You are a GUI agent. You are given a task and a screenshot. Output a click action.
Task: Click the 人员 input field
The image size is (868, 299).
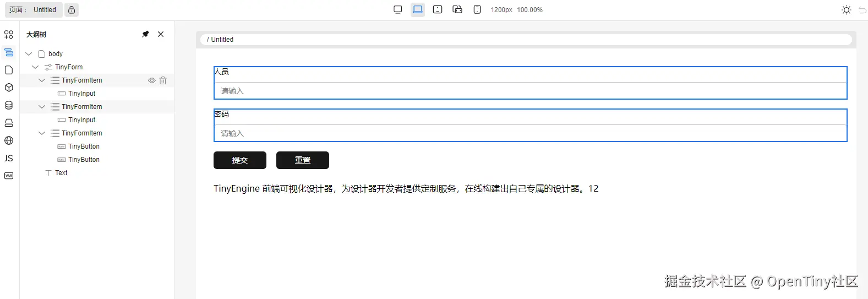pos(530,91)
